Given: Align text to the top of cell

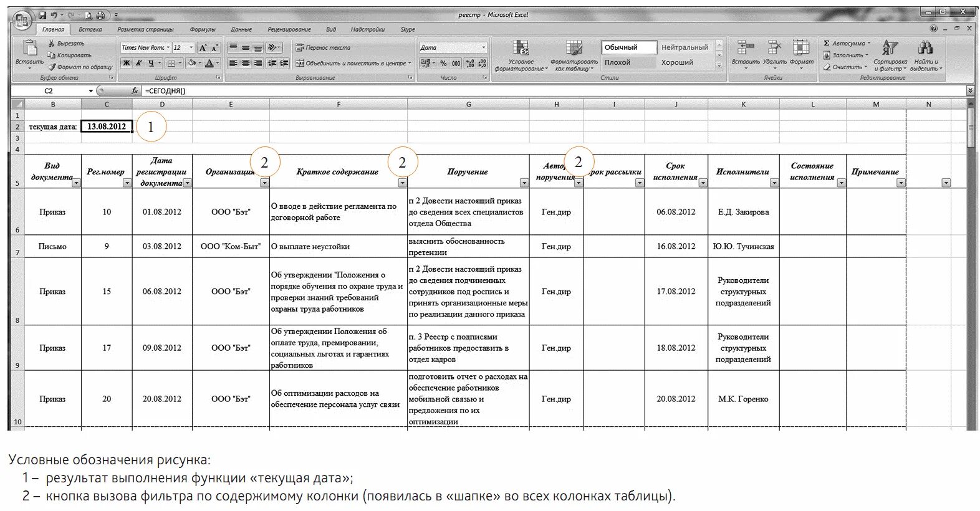Looking at the screenshot, I should click(x=233, y=47).
